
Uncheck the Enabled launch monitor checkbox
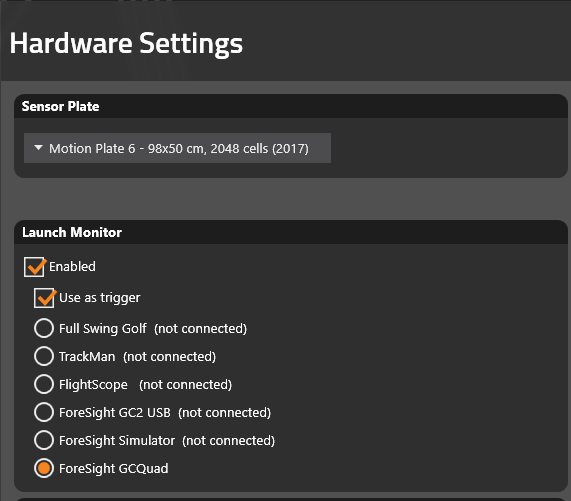34,267
